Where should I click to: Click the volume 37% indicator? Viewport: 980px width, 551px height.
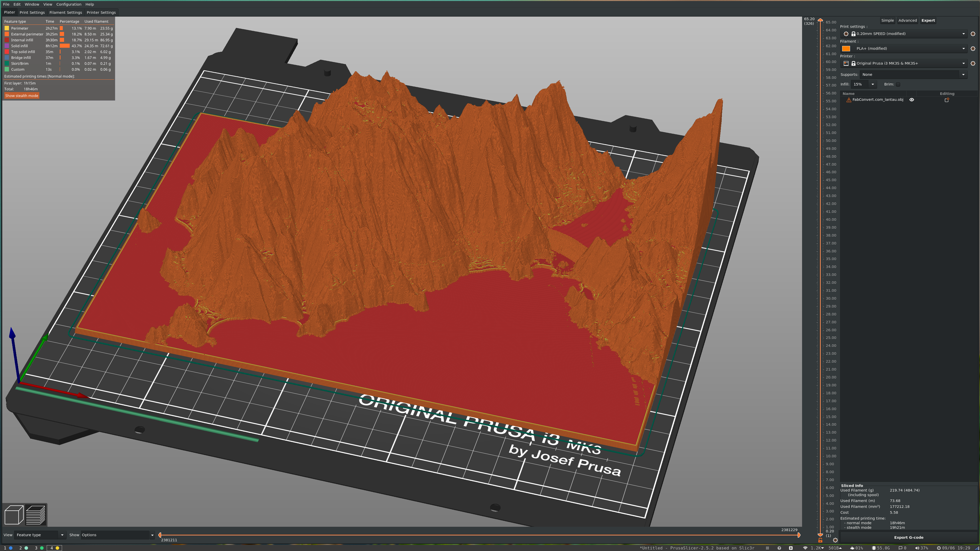click(x=921, y=548)
